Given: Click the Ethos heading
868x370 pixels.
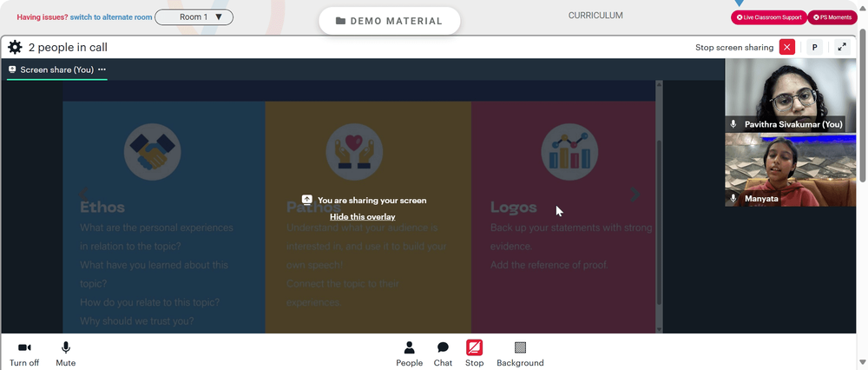Looking at the screenshot, I should [102, 208].
